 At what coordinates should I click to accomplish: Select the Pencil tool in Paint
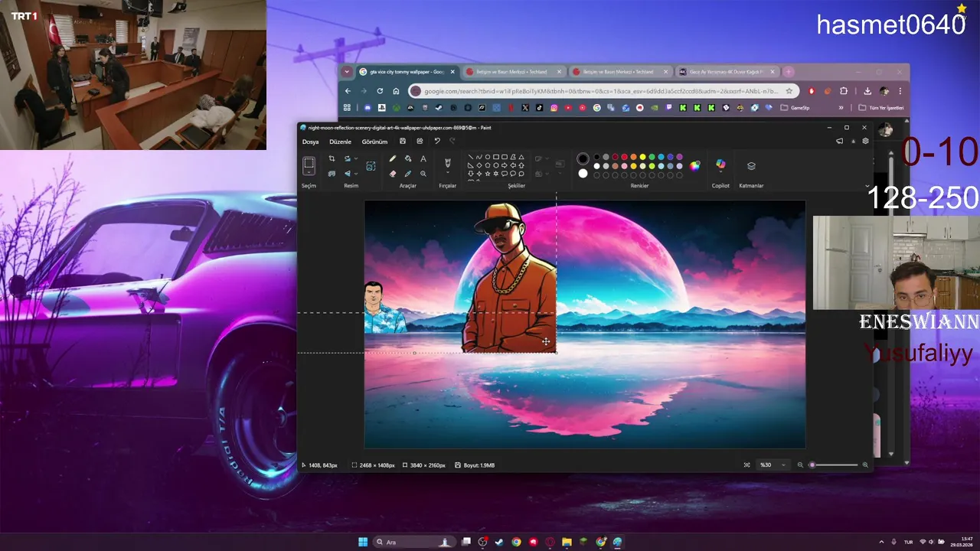pos(393,158)
